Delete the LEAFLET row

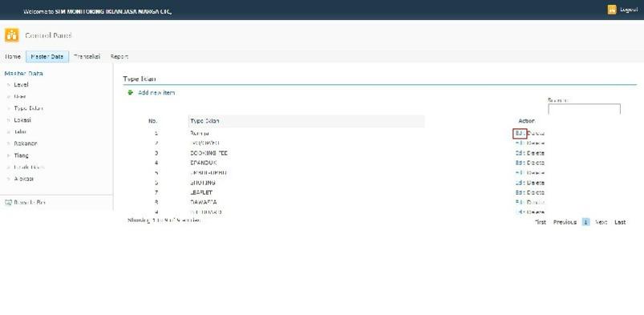click(536, 192)
